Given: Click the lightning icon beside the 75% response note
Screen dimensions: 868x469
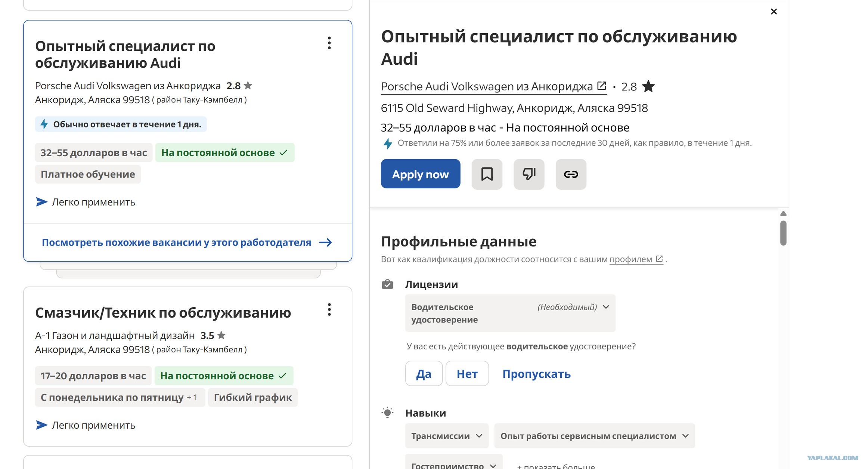Looking at the screenshot, I should tap(388, 144).
